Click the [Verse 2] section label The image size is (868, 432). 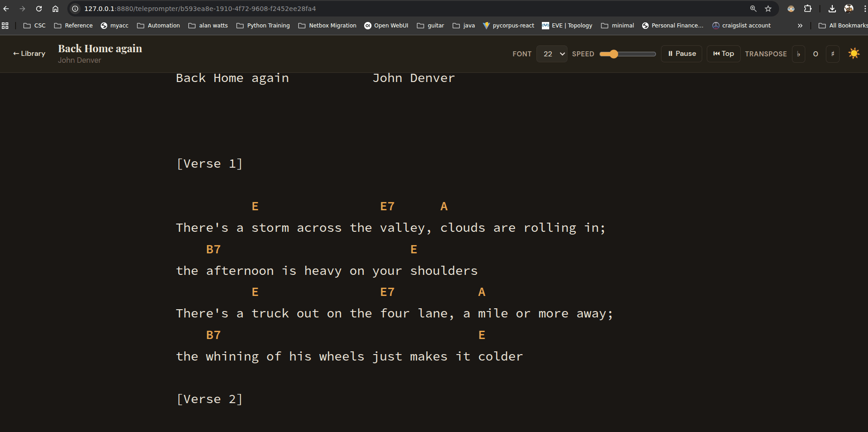click(209, 399)
